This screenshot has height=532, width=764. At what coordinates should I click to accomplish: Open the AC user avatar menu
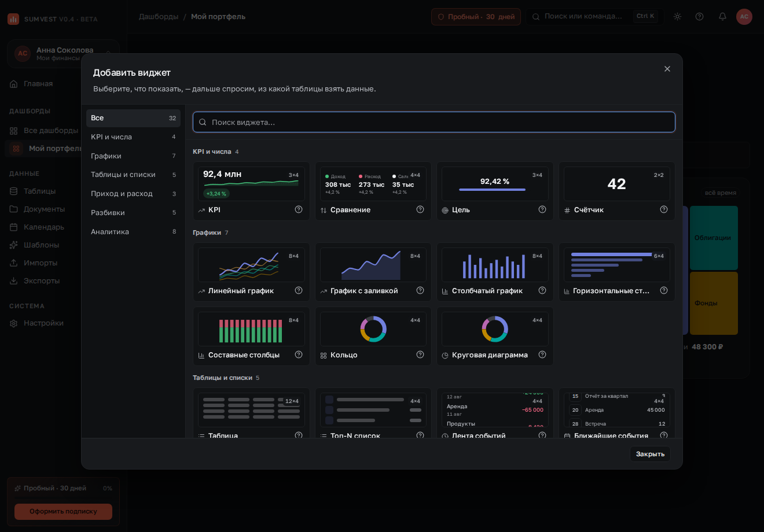(744, 16)
